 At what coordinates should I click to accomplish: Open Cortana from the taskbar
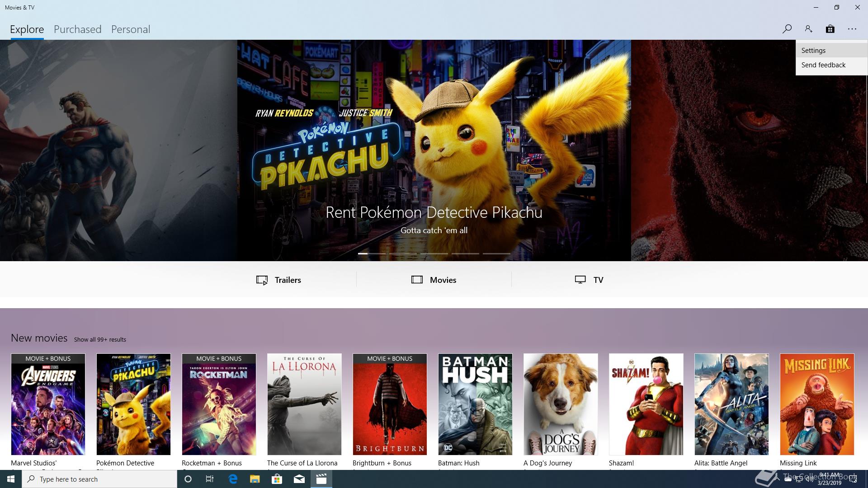click(188, 479)
